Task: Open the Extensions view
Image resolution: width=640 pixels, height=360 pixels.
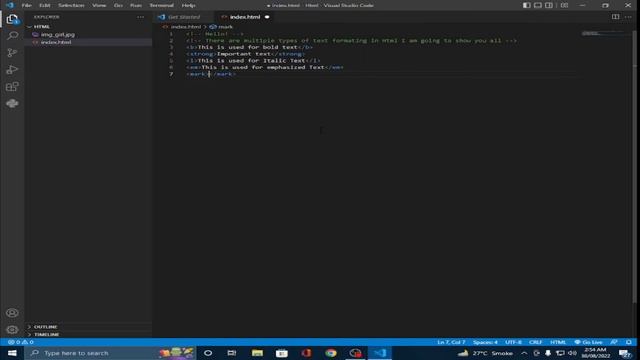Action: [x=12, y=87]
